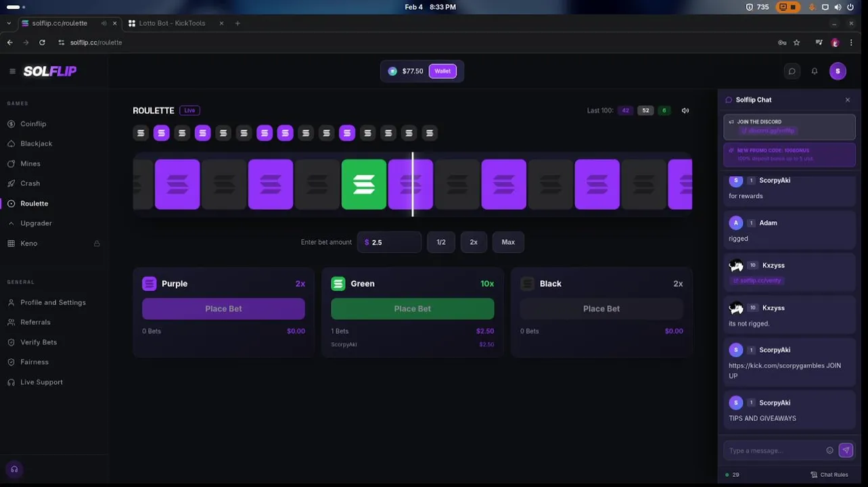The height and width of the screenshot is (487, 868).
Task: Bookmark this page with the star
Action: pyautogui.click(x=797, y=43)
